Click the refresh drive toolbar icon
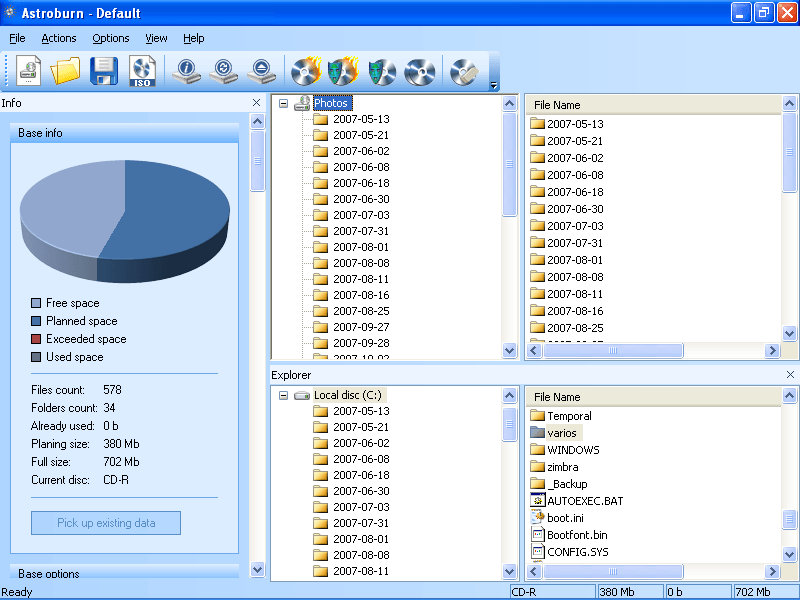 (x=223, y=71)
